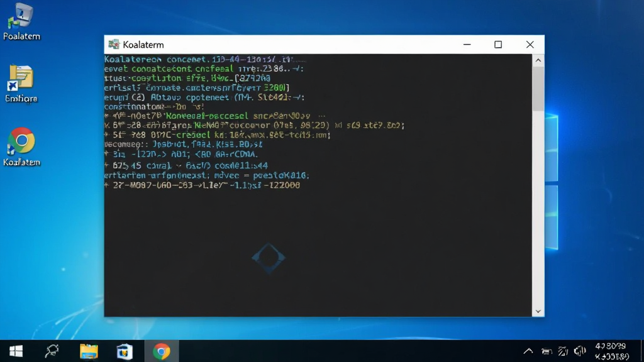
Task: Open taskbar search icon
Action: (x=52, y=351)
